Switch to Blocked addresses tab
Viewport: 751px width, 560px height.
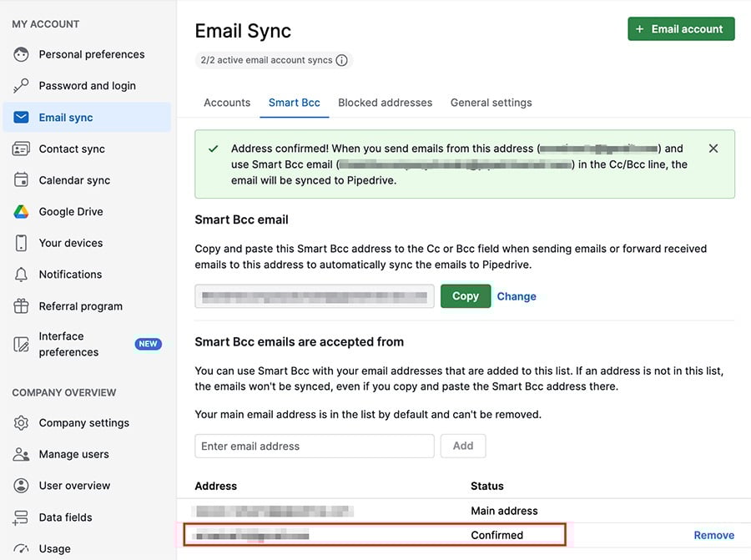(x=385, y=103)
